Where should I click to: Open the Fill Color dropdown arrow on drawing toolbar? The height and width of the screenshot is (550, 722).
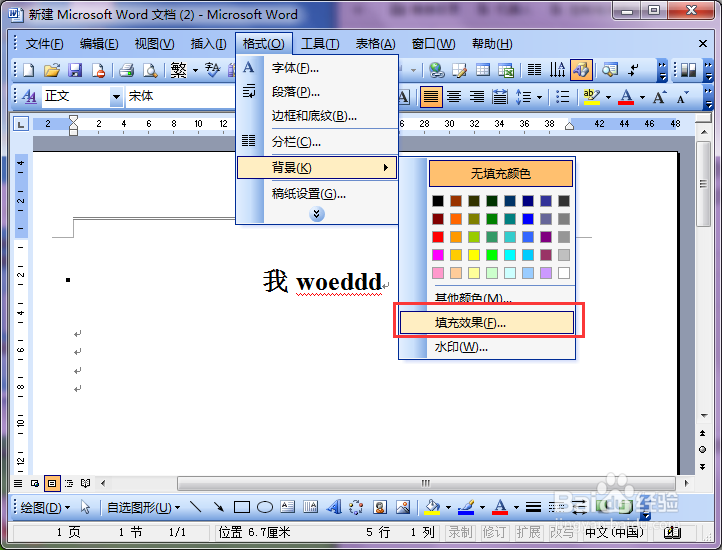click(448, 508)
